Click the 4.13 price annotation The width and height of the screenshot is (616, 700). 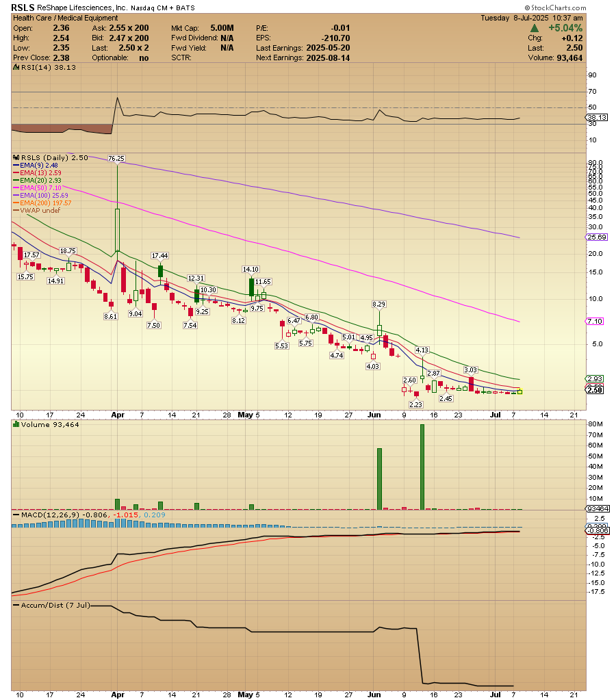[x=422, y=350]
